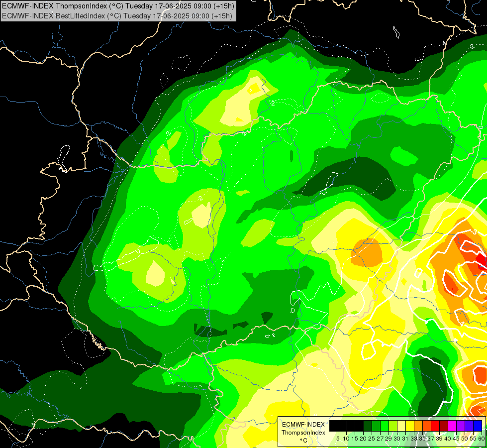The height and width of the screenshot is (448, 487).
Task: Click the legend unit °C
Action: pyautogui.click(x=304, y=441)
